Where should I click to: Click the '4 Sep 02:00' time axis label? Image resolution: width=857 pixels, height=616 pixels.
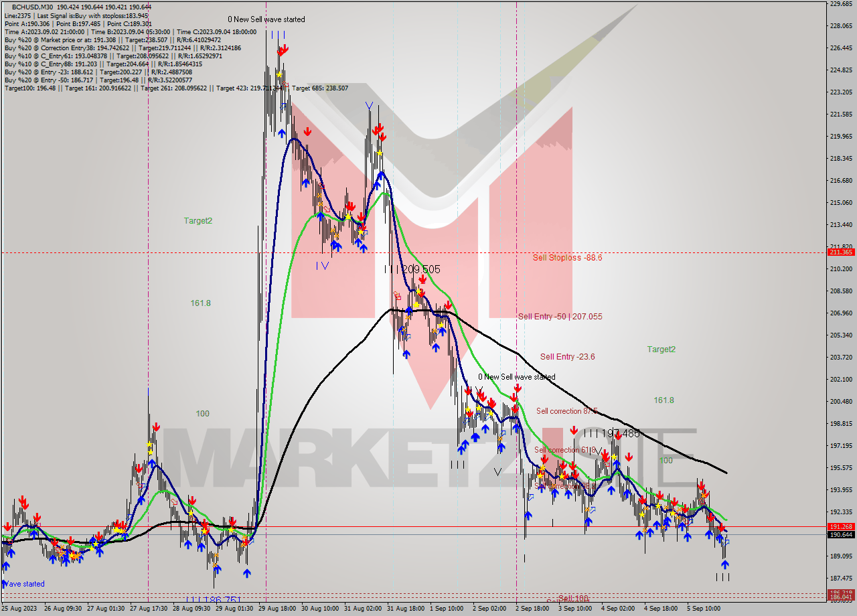tap(618, 609)
